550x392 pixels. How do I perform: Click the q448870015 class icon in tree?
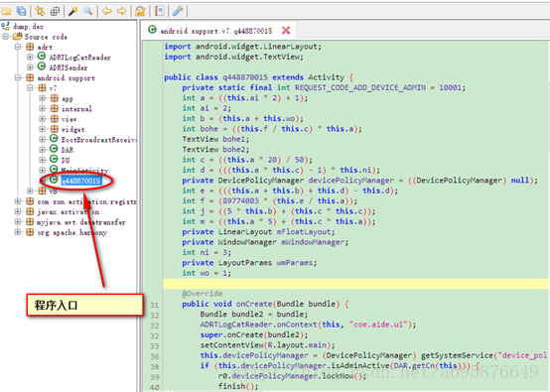54,180
